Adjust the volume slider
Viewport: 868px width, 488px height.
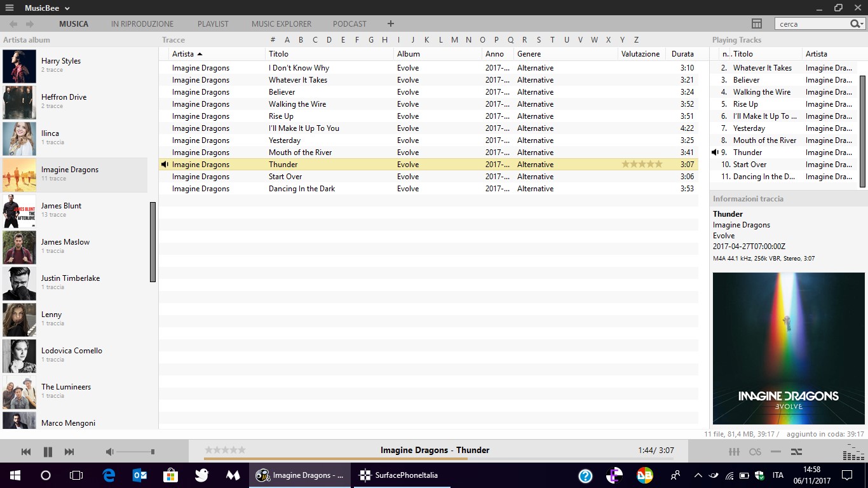point(135,452)
